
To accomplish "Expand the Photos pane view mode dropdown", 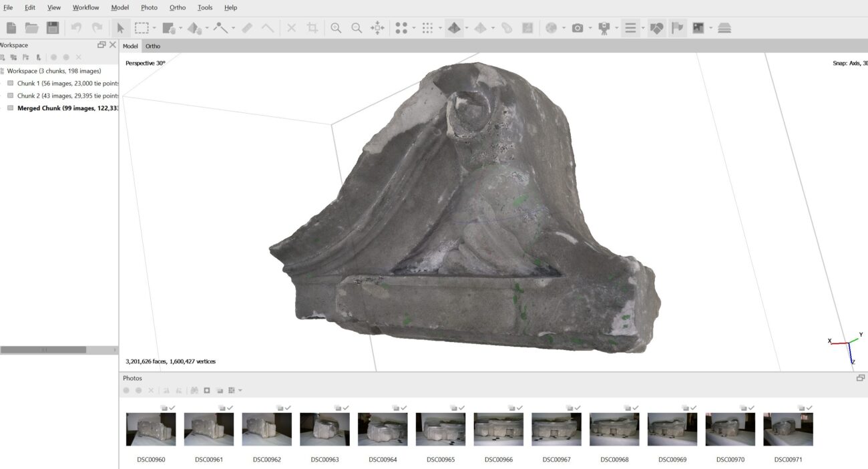I will [240, 390].
